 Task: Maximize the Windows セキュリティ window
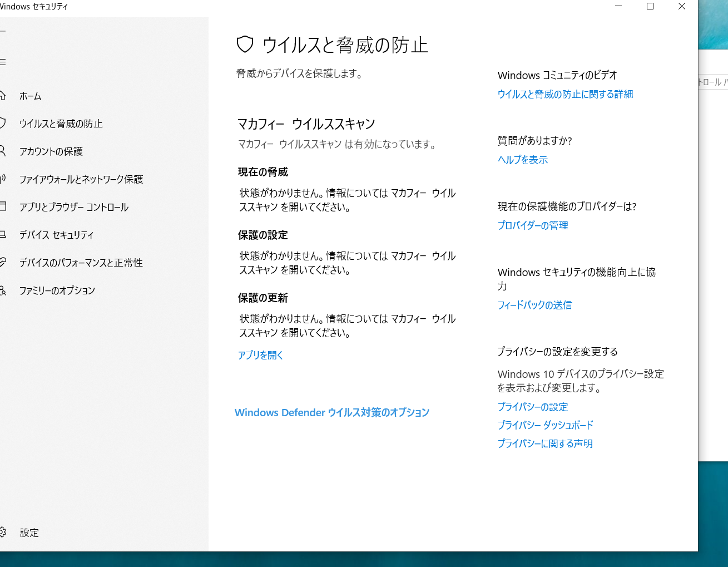(650, 7)
